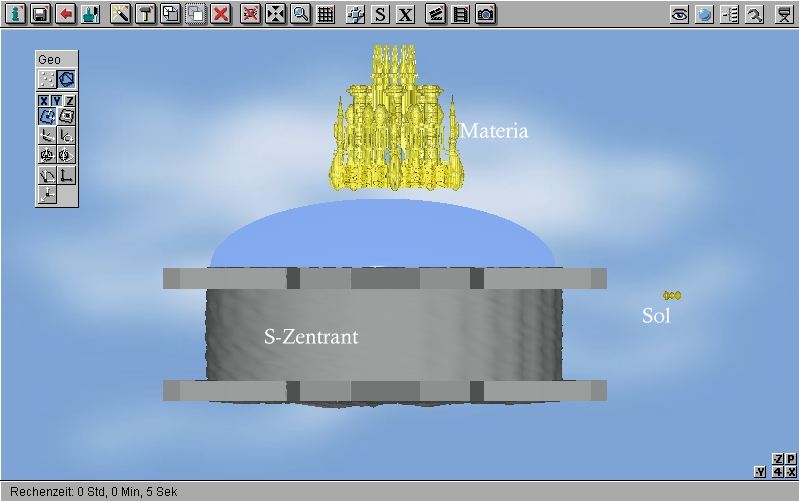Viewport: 799px width, 501px height.
Task: Click the X button in the top toolbar
Action: 405,14
